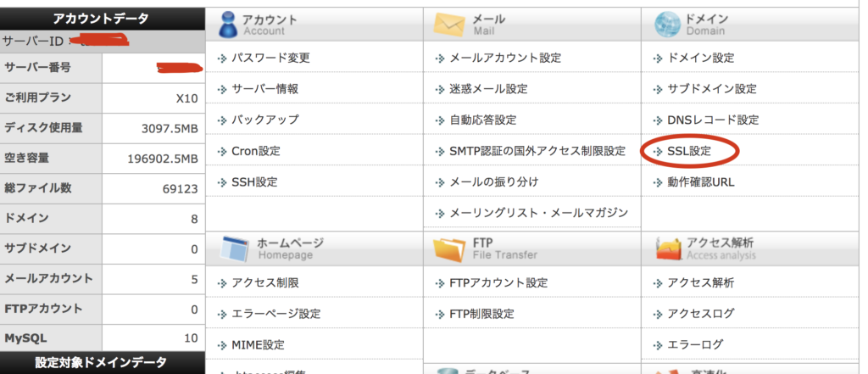Click the Domain globe icon
The height and width of the screenshot is (374, 868).
tap(668, 25)
